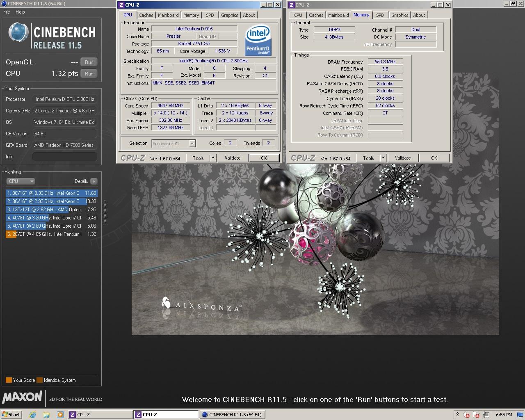Click the Intel Pentium D inside logo
The height and width of the screenshot is (420, 525).
258,40
